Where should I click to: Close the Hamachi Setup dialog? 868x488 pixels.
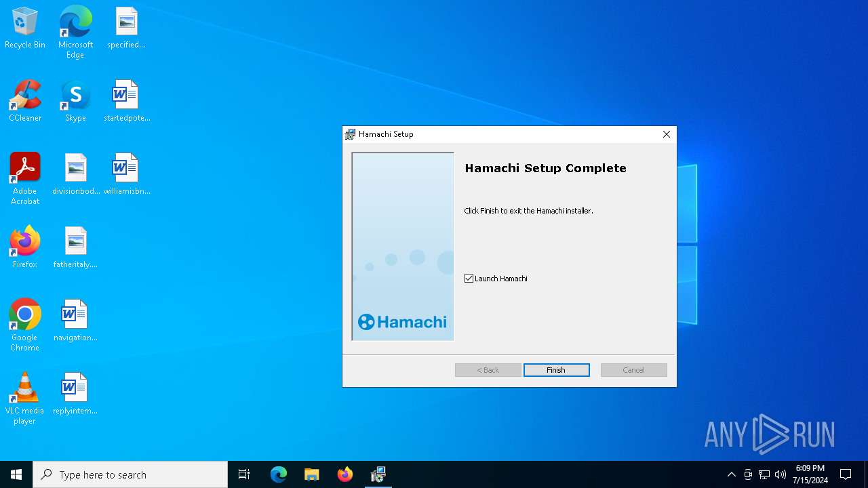point(666,134)
